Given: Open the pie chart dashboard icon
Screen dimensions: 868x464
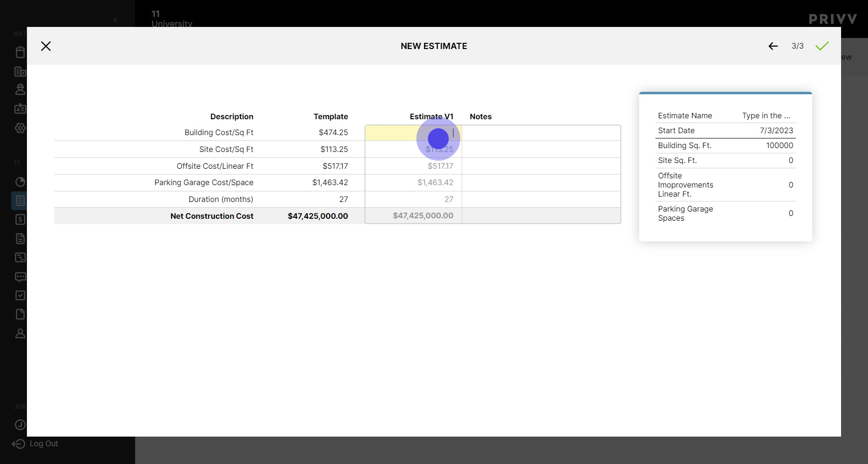Looking at the screenshot, I should click(20, 182).
